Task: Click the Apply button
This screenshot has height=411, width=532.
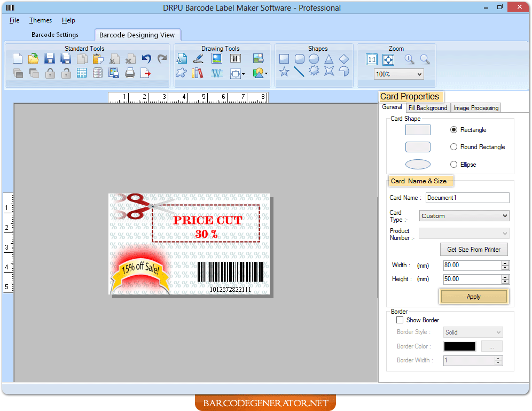Action: 474,296
